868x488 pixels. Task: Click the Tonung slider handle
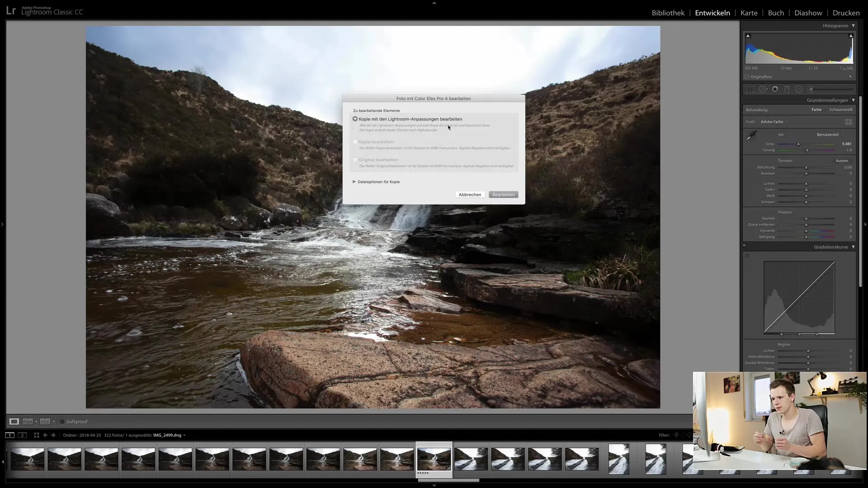click(x=807, y=150)
